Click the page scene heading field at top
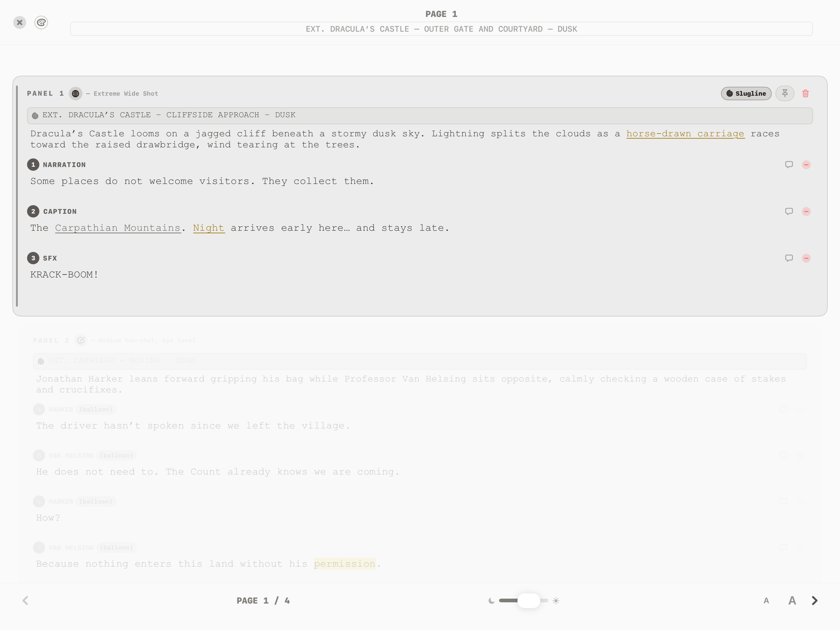 [x=441, y=29]
